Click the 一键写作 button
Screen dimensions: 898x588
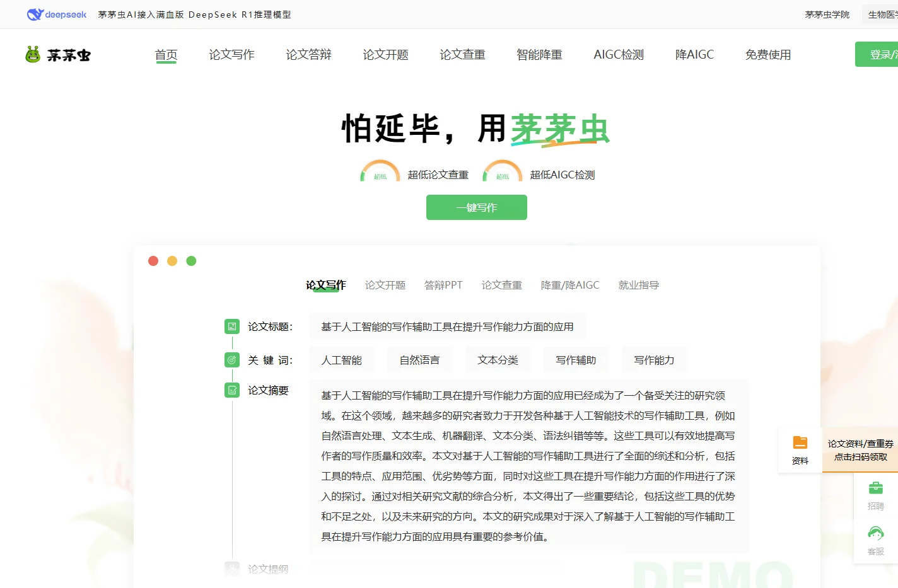point(477,207)
